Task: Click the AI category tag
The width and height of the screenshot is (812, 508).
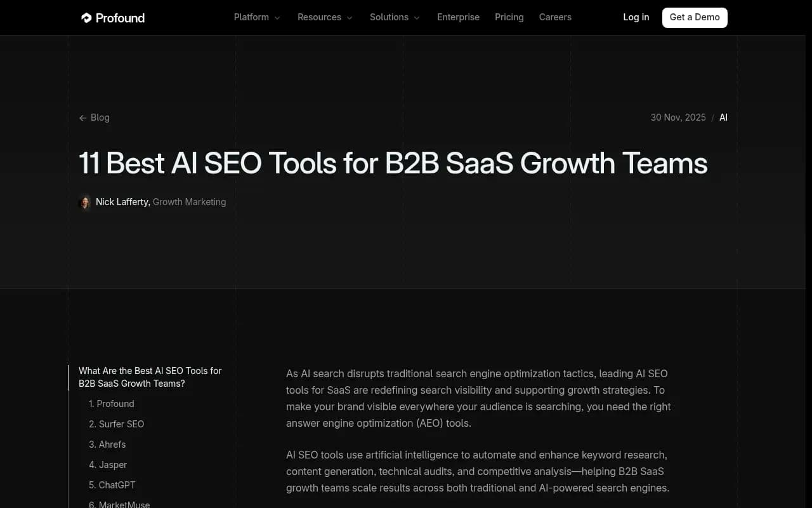Action: tap(723, 117)
